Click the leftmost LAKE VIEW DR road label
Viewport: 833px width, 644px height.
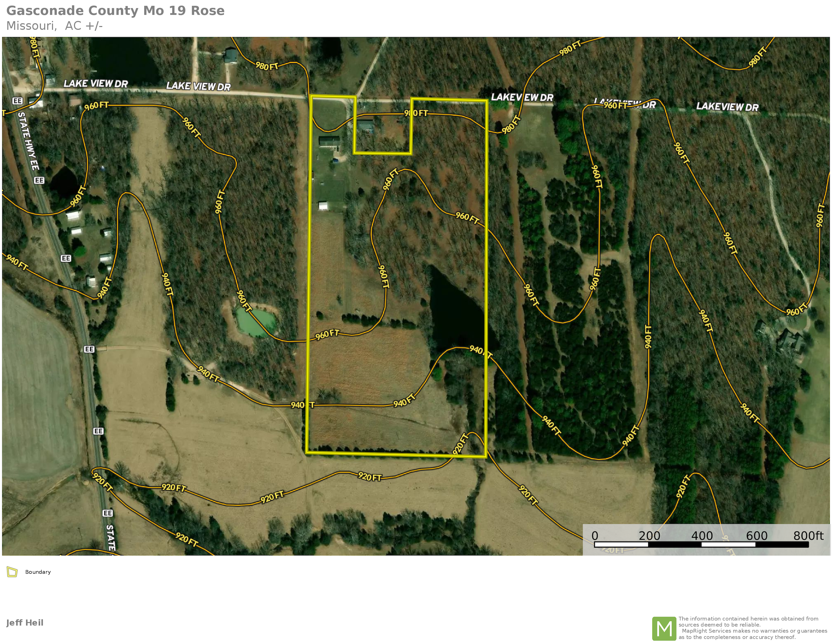[95, 84]
